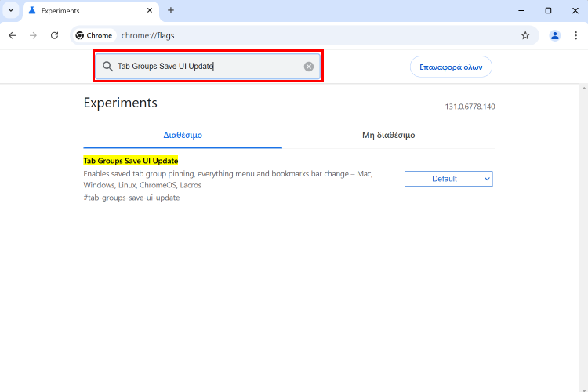
Task: Click the page scrollbar up arrow
Action: click(584, 89)
